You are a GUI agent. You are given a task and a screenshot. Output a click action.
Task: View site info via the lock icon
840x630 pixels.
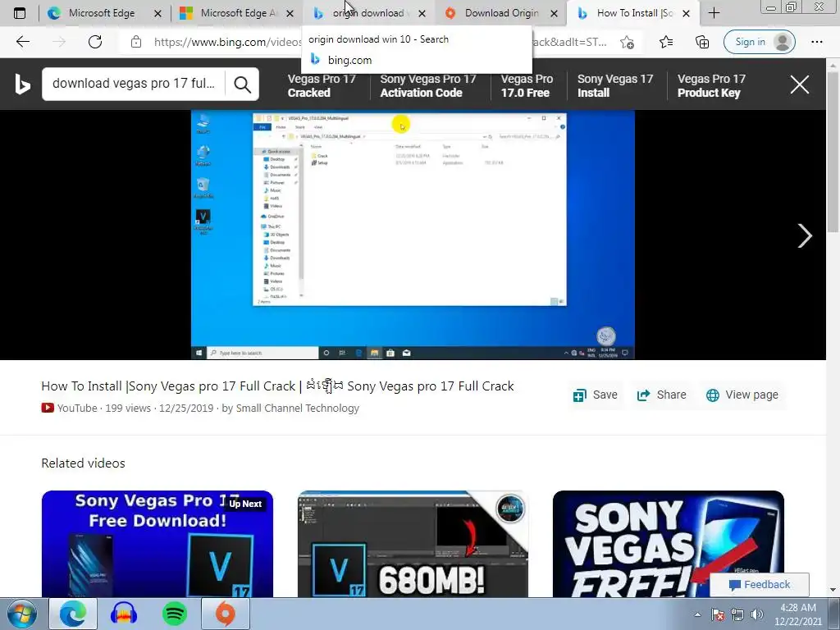tap(136, 42)
